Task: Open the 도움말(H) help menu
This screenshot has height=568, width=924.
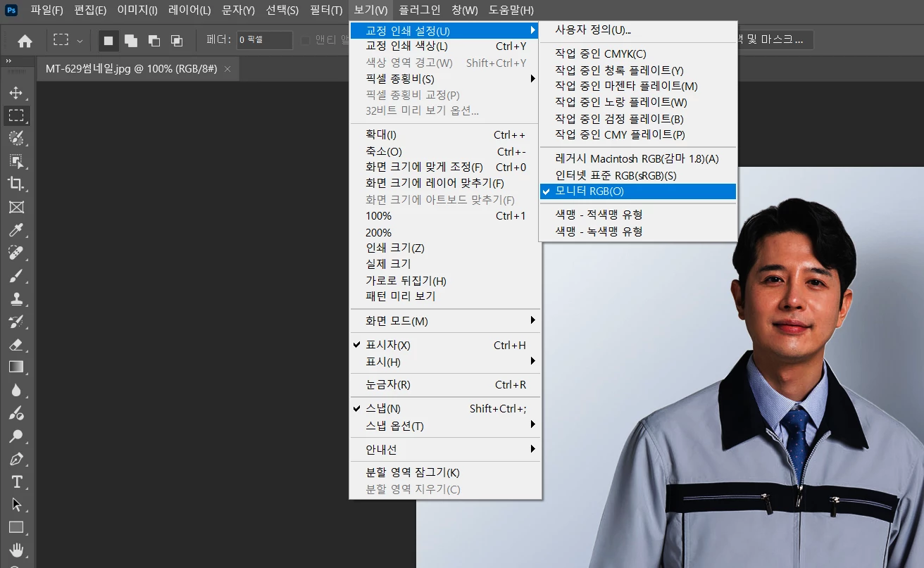Action: [511, 10]
